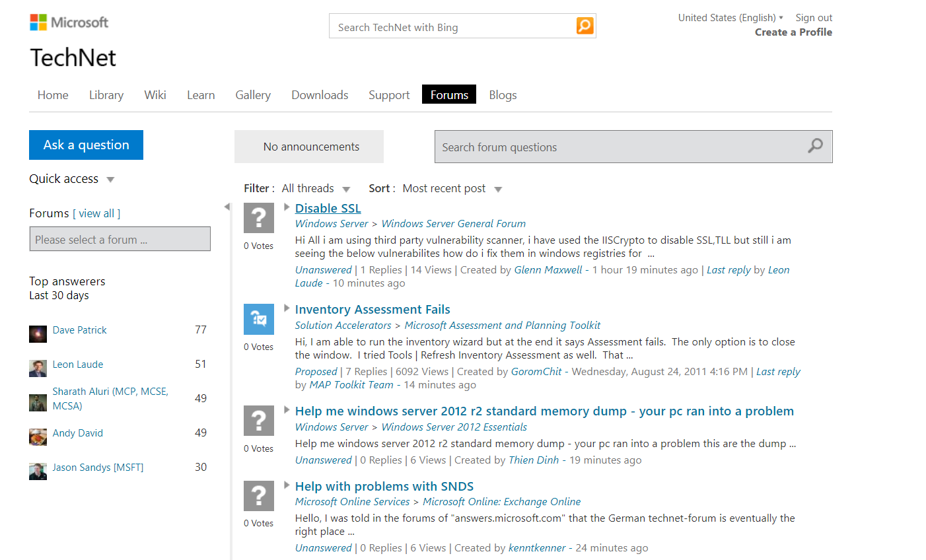Open Dave Patrick's name link

pos(79,330)
